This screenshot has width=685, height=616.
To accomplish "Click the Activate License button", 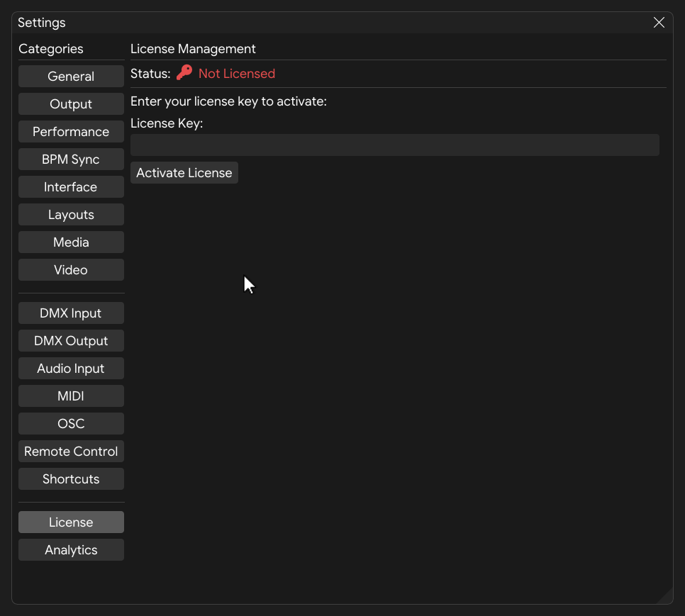I will click(184, 173).
